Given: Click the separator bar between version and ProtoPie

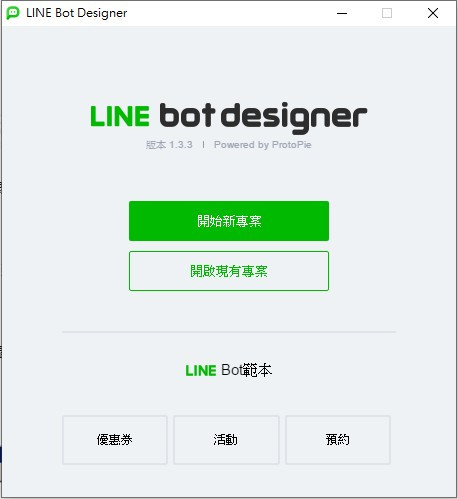Looking at the screenshot, I should [x=203, y=145].
